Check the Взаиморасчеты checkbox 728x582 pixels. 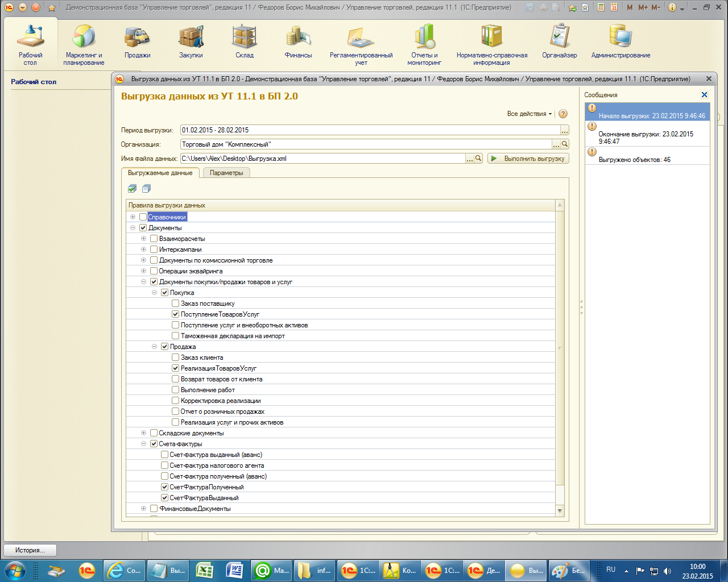tap(154, 239)
